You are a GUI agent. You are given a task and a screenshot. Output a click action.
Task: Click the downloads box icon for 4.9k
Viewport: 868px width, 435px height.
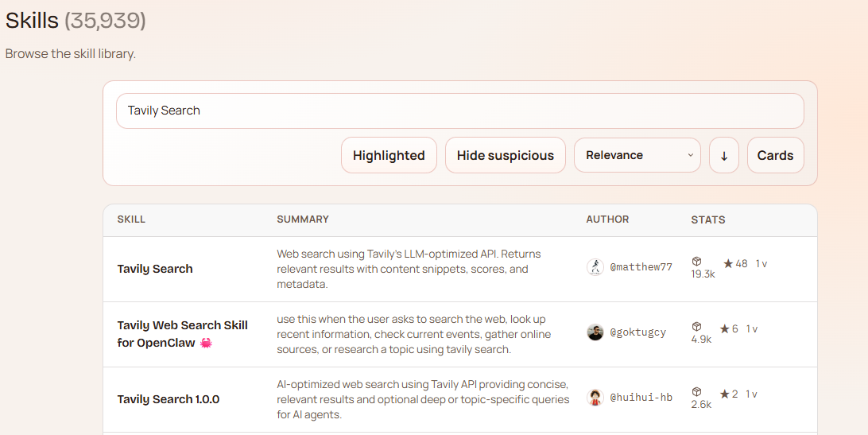pos(696,326)
